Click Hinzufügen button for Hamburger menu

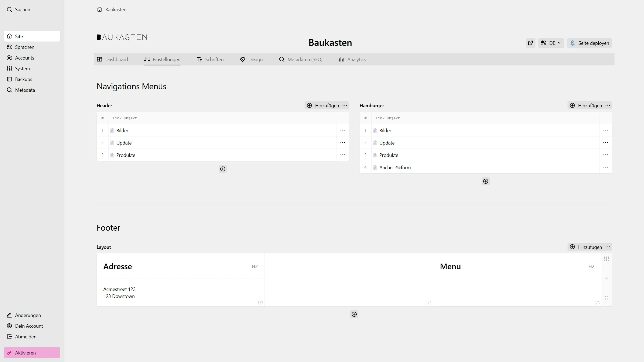pyautogui.click(x=586, y=105)
